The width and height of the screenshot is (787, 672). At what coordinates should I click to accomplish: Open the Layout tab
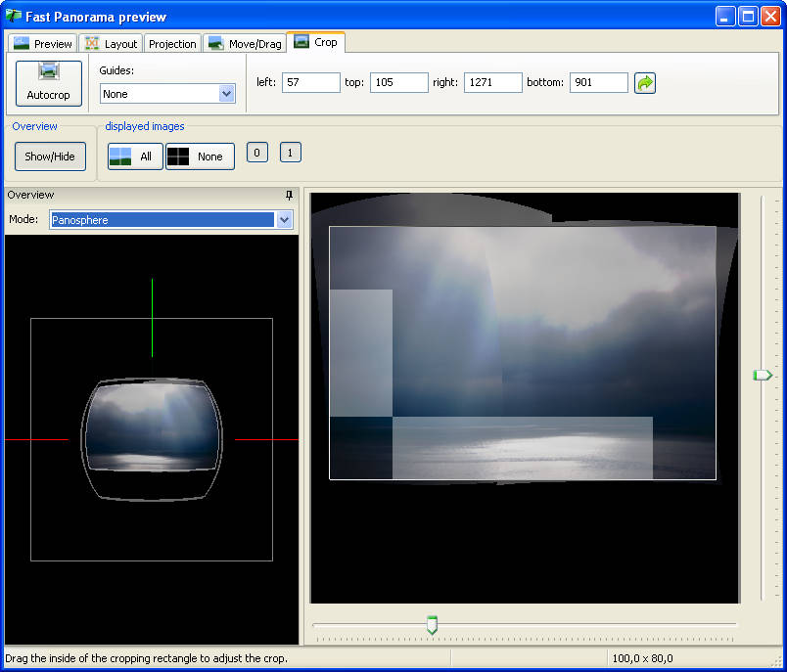tap(111, 43)
